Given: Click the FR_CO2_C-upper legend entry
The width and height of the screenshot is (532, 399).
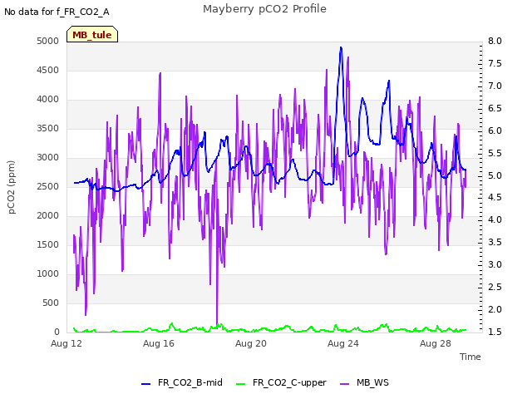Looking at the screenshot, I should tap(281, 382).
